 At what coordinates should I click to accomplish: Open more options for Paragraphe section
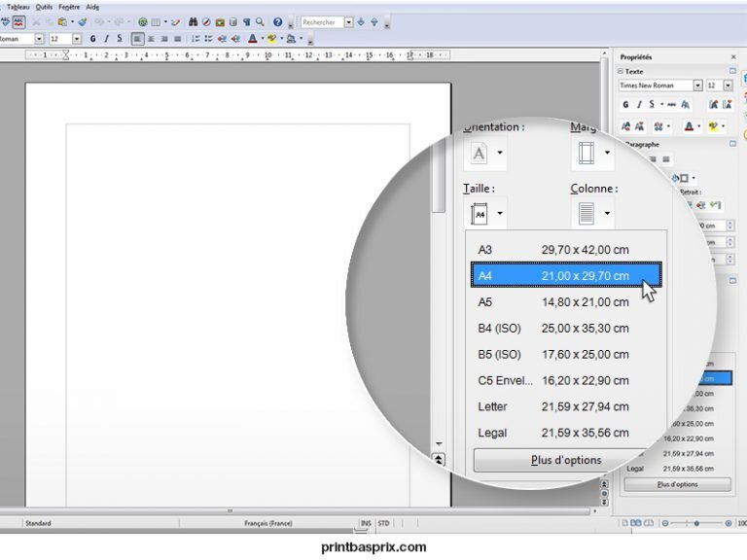[x=732, y=143]
